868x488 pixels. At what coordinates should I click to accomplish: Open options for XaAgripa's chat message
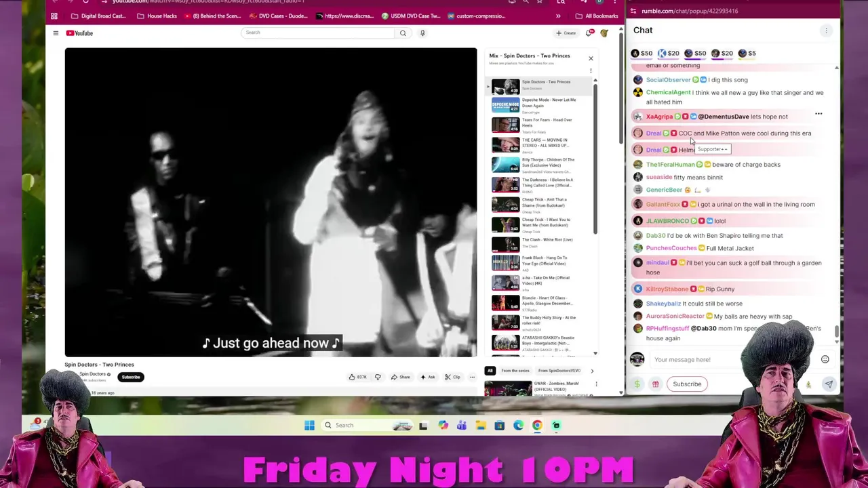pyautogui.click(x=818, y=115)
